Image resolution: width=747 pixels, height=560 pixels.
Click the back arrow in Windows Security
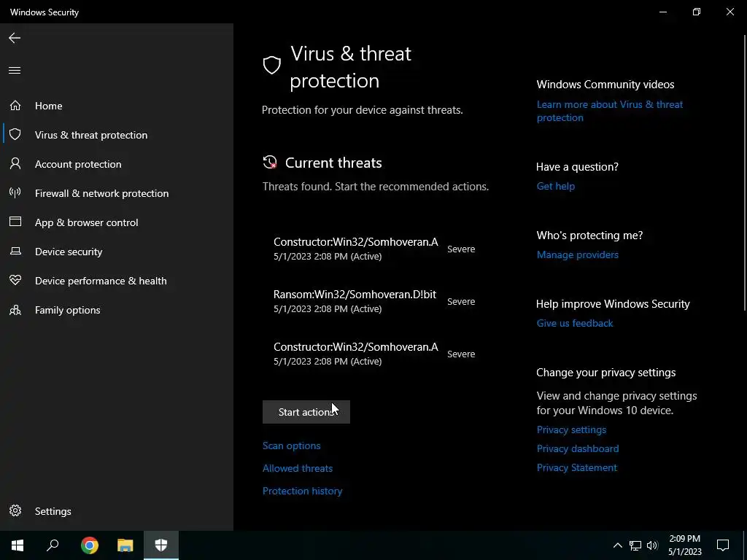15,38
